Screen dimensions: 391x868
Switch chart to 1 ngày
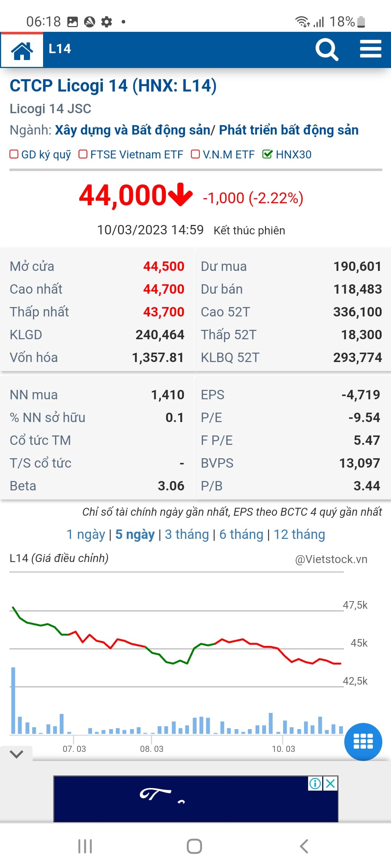pos(86,535)
